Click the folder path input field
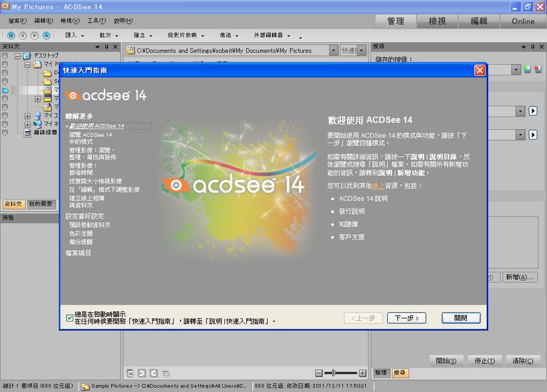This screenshot has height=392, width=547. pos(228,50)
